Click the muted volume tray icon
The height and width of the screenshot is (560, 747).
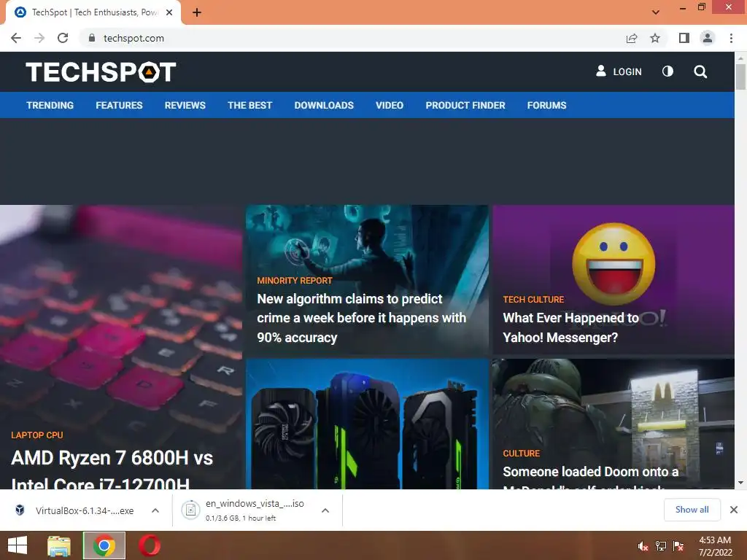pos(643,546)
